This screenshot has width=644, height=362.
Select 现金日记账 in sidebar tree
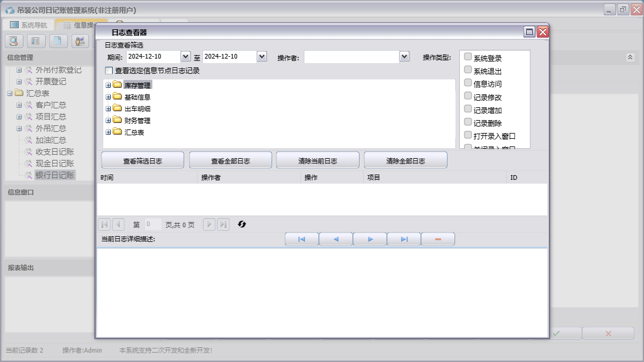pyautogui.click(x=55, y=163)
